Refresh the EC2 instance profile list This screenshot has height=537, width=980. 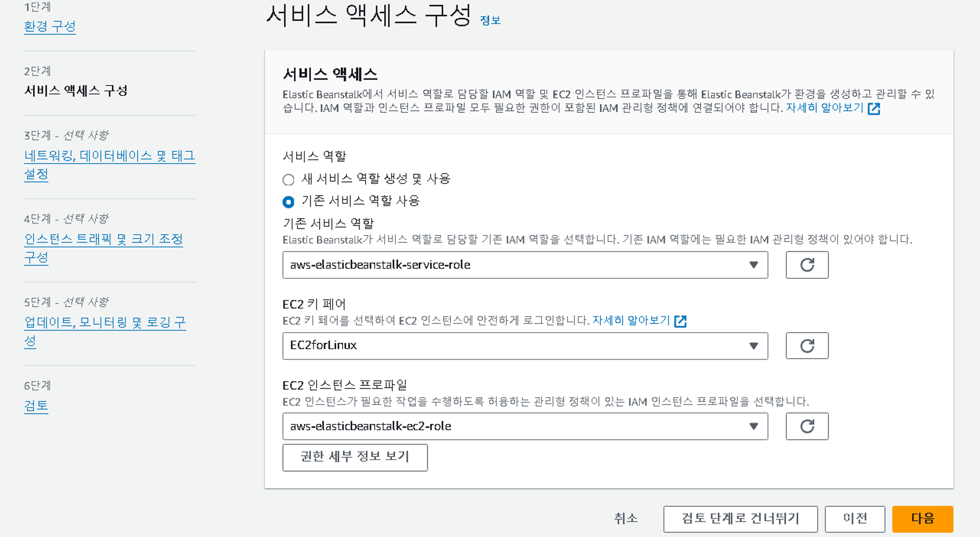807,426
